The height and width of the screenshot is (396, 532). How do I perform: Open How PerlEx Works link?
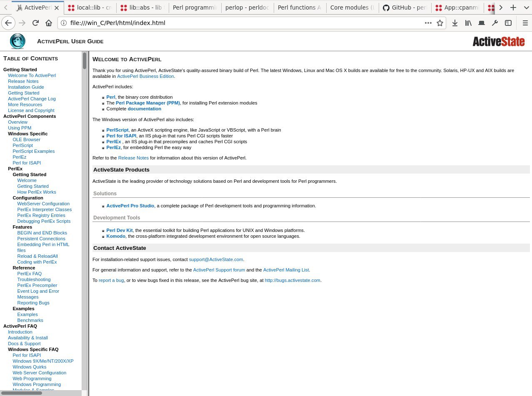tap(37, 192)
